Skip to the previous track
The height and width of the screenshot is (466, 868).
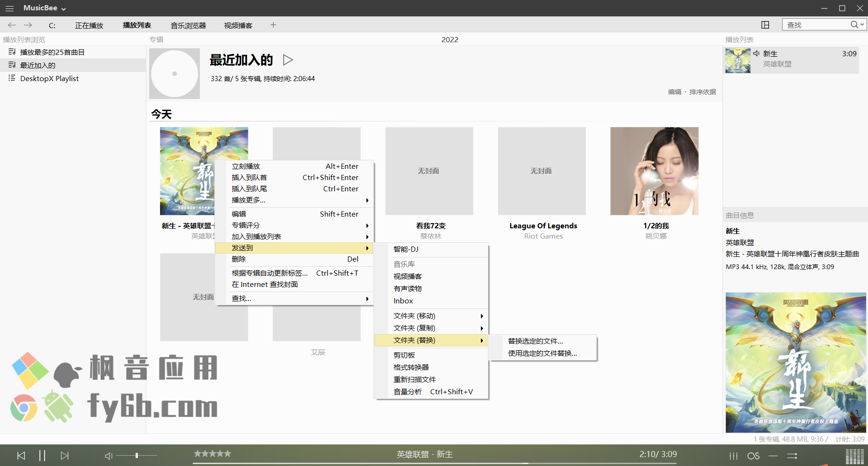pyautogui.click(x=21, y=456)
